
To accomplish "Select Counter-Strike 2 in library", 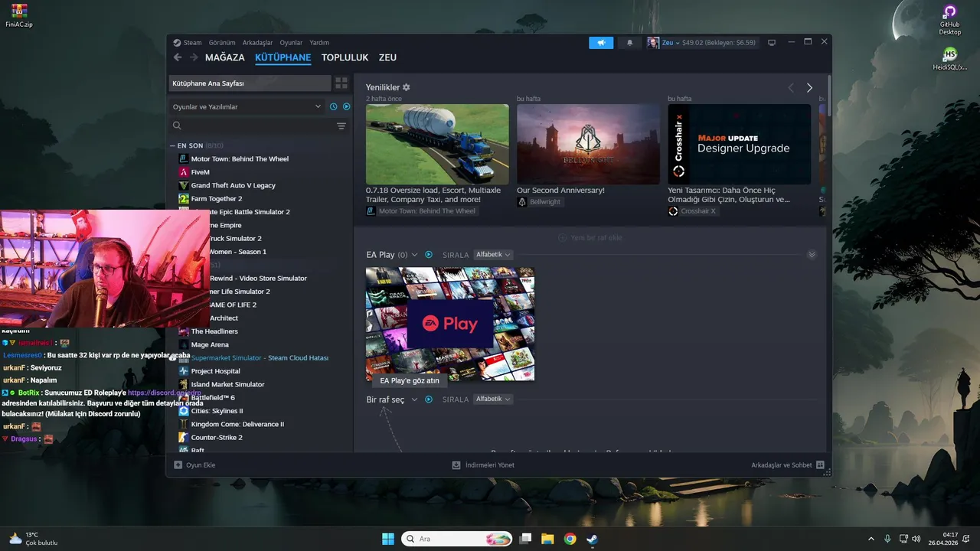I will [217, 437].
